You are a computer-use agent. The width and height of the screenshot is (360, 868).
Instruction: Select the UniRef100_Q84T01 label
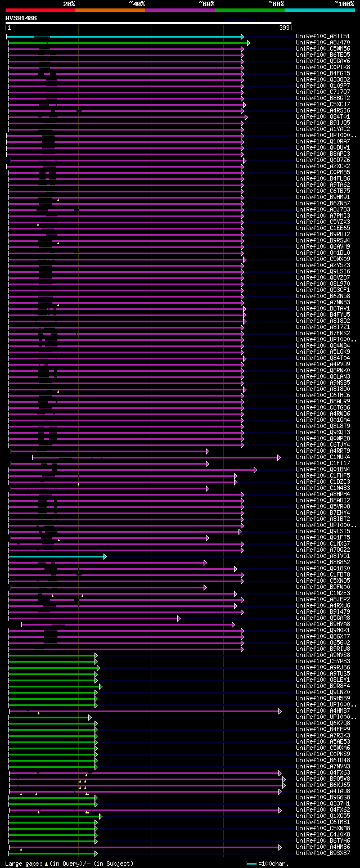[323, 117]
